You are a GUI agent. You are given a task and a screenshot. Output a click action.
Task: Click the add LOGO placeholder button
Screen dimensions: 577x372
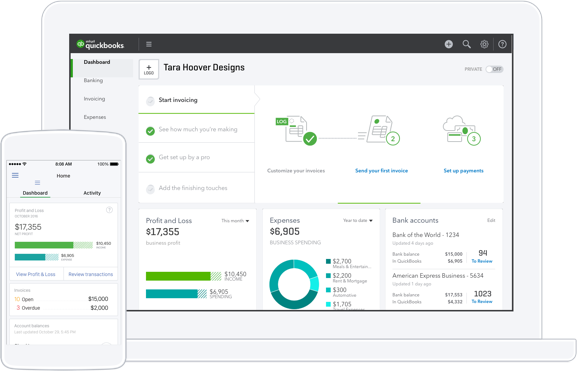tap(149, 69)
